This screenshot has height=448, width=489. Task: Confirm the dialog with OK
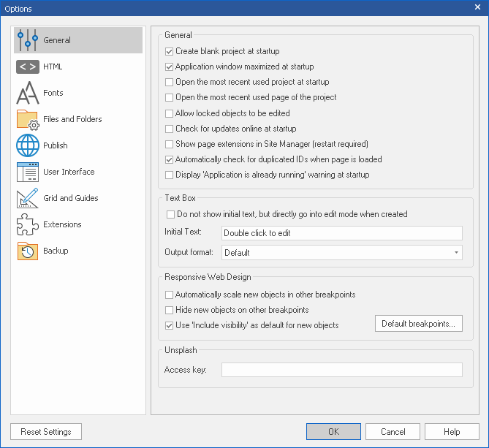[333, 432]
